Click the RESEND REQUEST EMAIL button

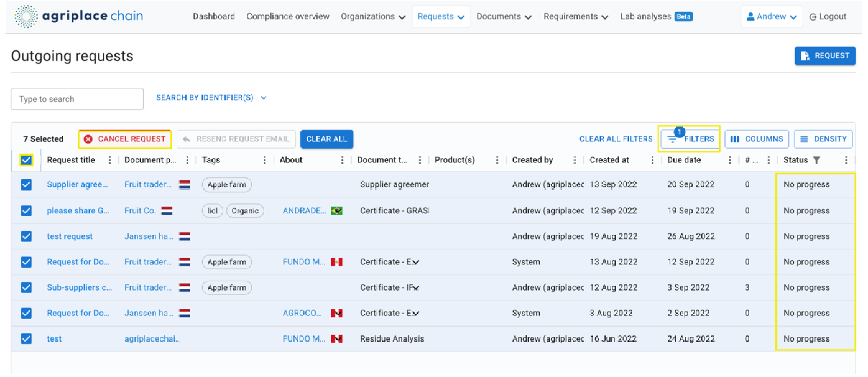click(x=235, y=139)
